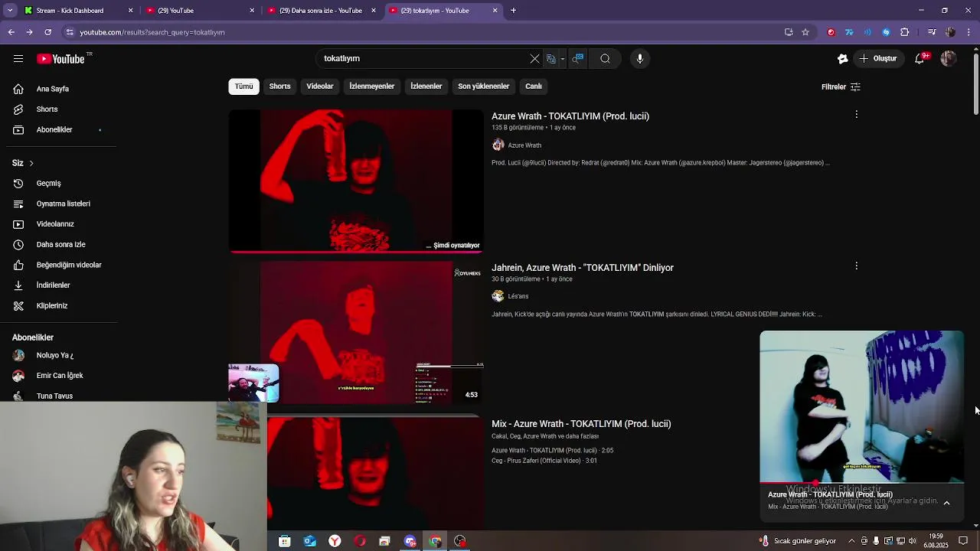980x551 pixels.
Task: Open the browser extensions puzzle icon
Action: (x=904, y=32)
